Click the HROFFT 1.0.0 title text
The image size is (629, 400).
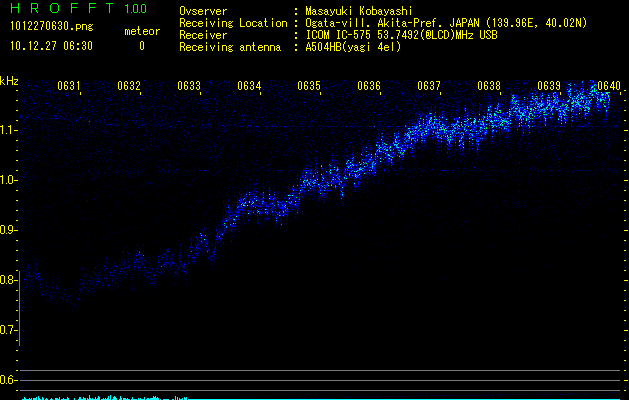point(79,8)
